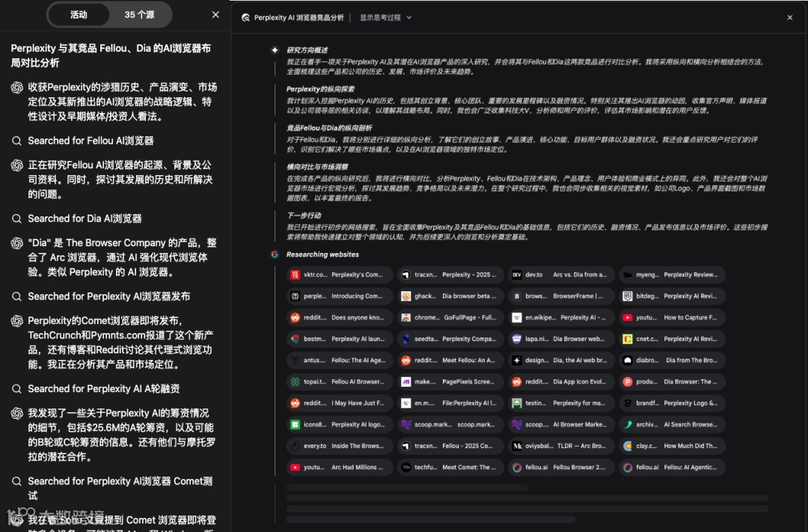Open the bestm... Perplexity AI laun... source chip

pos(340,339)
